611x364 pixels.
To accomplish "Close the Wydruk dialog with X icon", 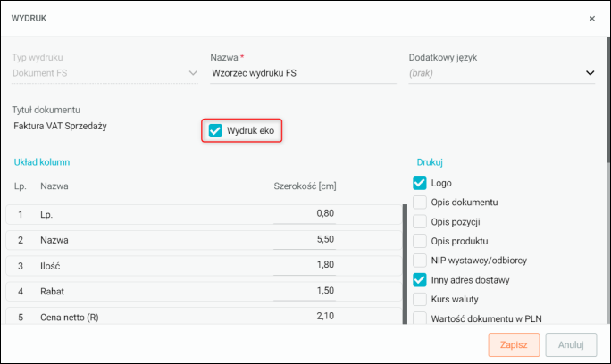I will (x=592, y=19).
